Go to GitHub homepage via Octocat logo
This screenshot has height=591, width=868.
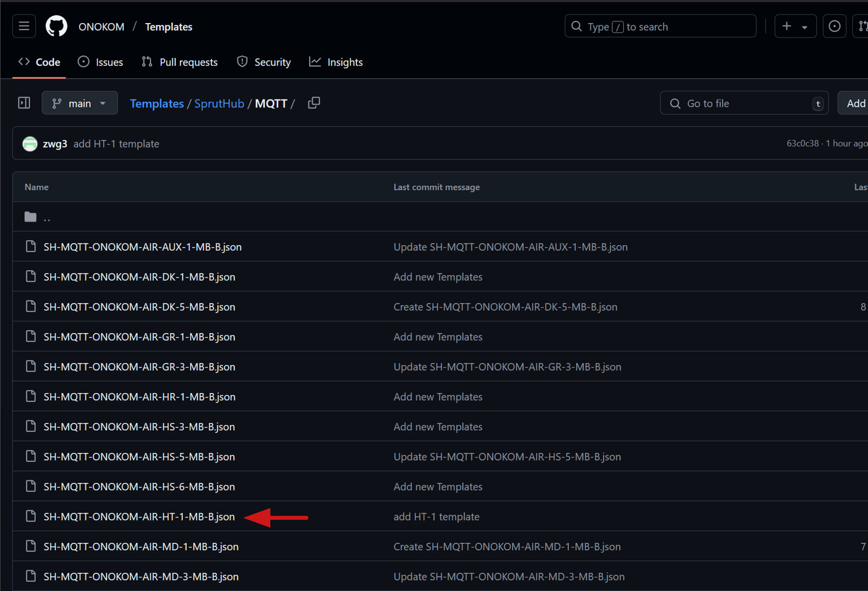56,26
